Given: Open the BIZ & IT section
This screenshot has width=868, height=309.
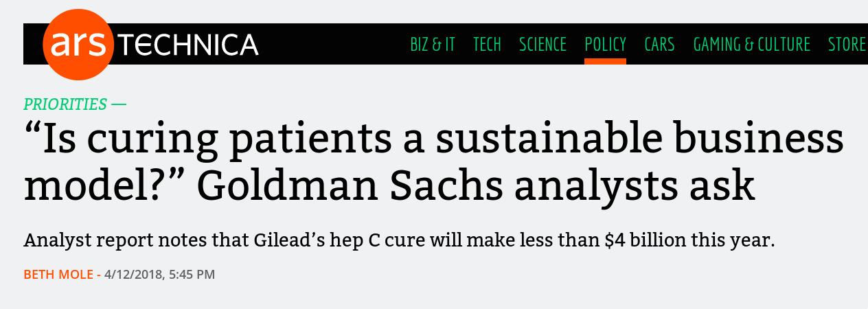Looking at the screenshot, I should (x=433, y=45).
